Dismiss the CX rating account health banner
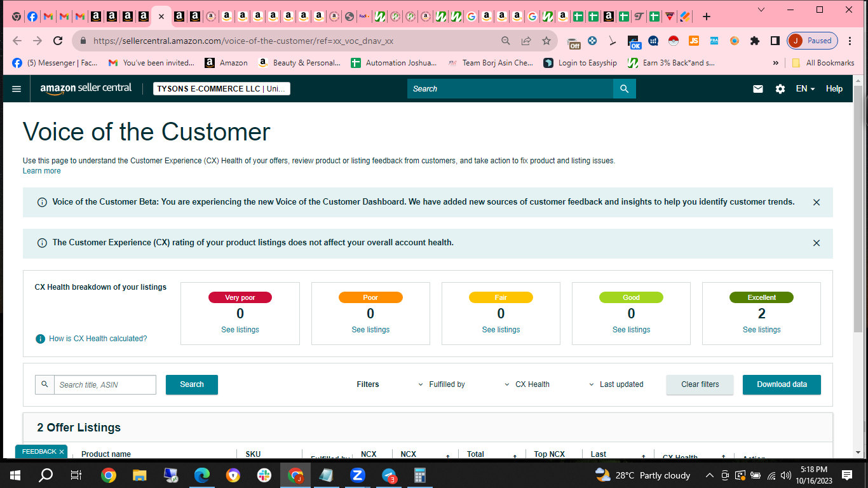This screenshot has width=868, height=488. click(x=817, y=243)
